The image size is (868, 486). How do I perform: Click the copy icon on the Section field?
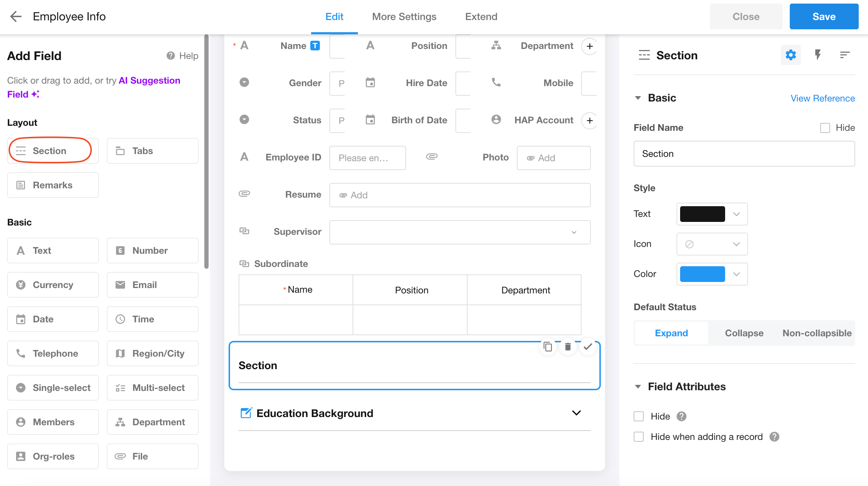(548, 347)
